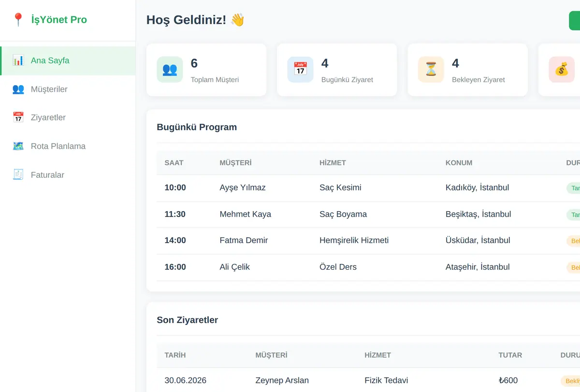Click the Bekleyen Ziyaret hourglass icon
Screen dimensions: 580x392
(x=431, y=70)
